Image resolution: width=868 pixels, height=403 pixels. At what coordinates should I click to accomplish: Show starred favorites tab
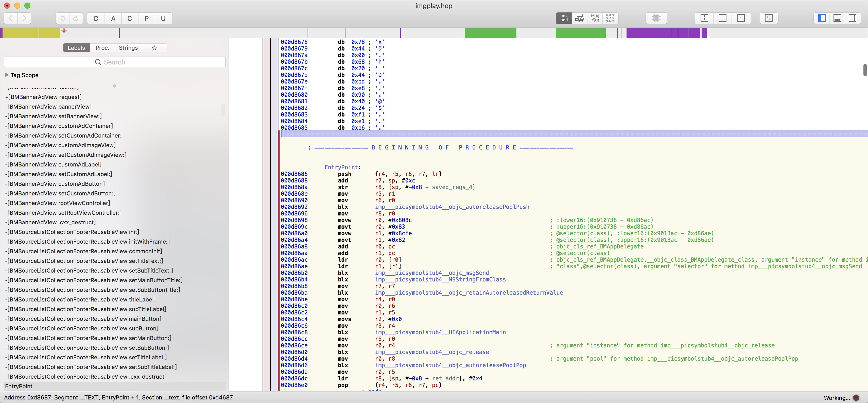[x=154, y=48]
